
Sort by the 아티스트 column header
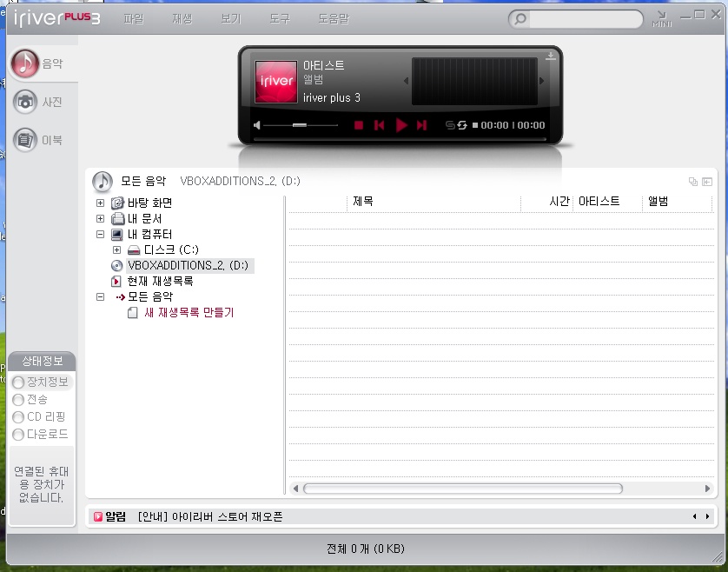coord(608,202)
